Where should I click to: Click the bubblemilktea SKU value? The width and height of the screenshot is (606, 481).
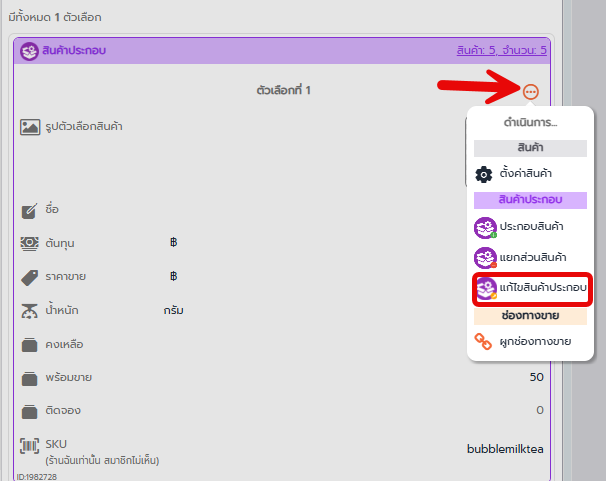tap(505, 449)
